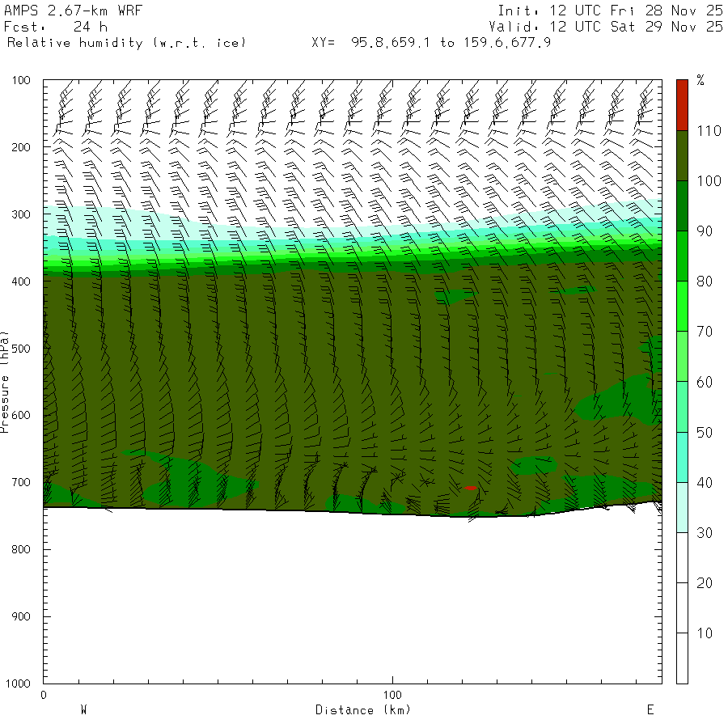Click the 1000 pressure axis label
728x728 pixels.
[x=18, y=684]
